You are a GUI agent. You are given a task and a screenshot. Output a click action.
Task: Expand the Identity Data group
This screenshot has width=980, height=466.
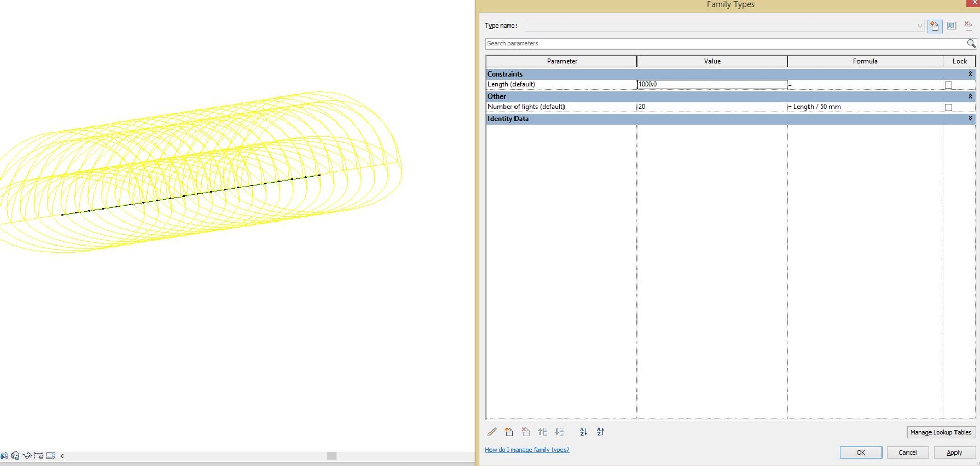click(970, 119)
